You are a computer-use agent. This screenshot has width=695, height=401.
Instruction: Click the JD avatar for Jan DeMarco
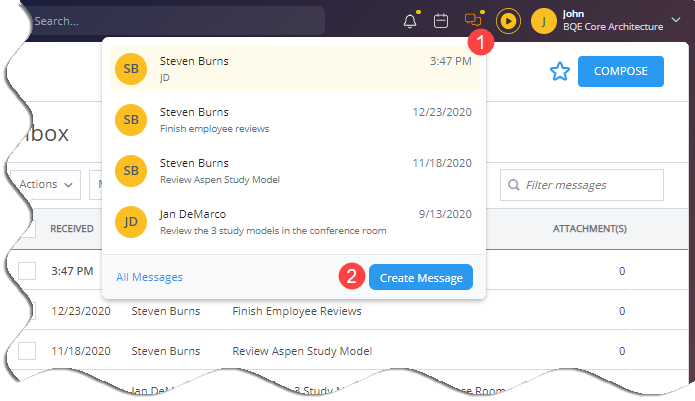tap(131, 222)
